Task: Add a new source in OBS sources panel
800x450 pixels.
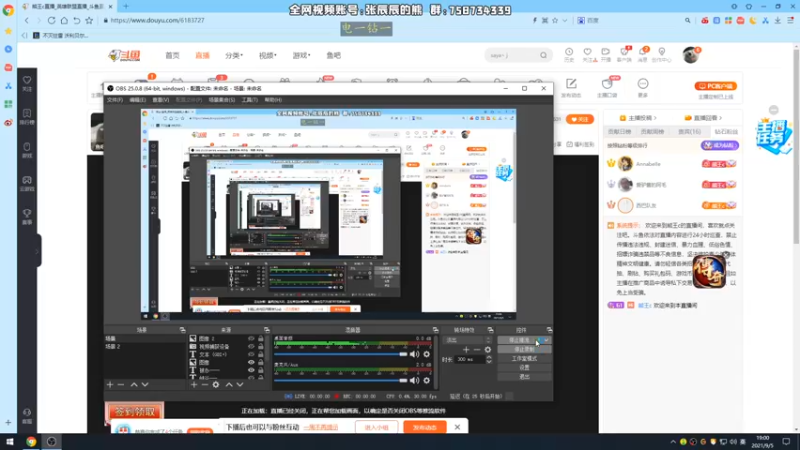Action: (194, 385)
